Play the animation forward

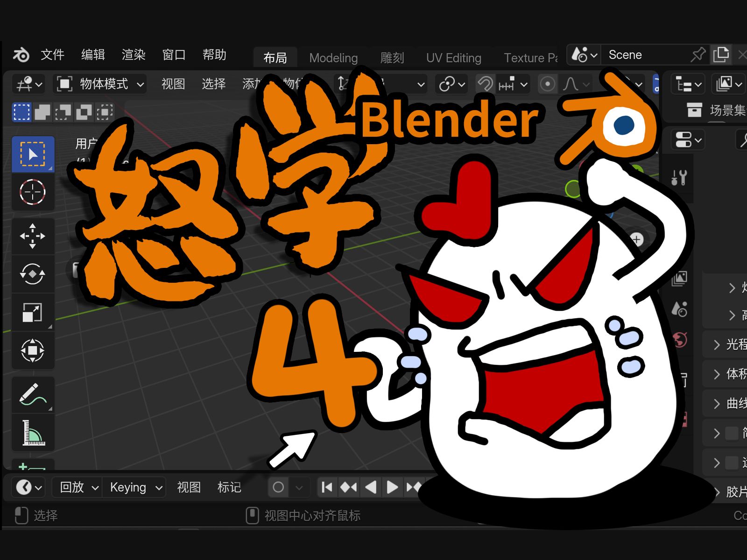pyautogui.click(x=392, y=488)
